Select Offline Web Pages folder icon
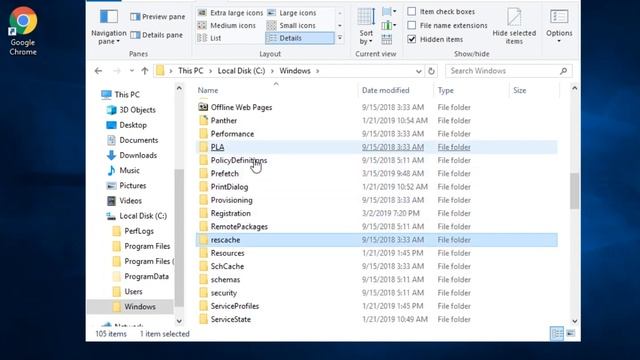 coord(203,107)
